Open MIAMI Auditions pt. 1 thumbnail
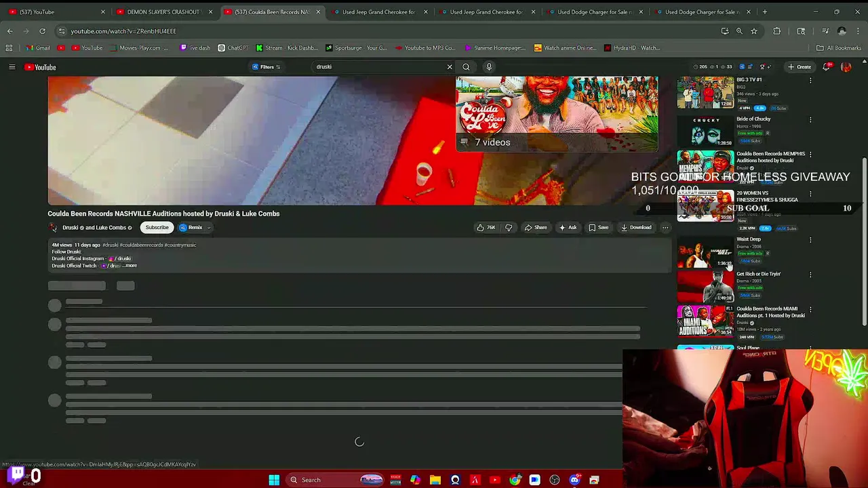 coord(705,321)
